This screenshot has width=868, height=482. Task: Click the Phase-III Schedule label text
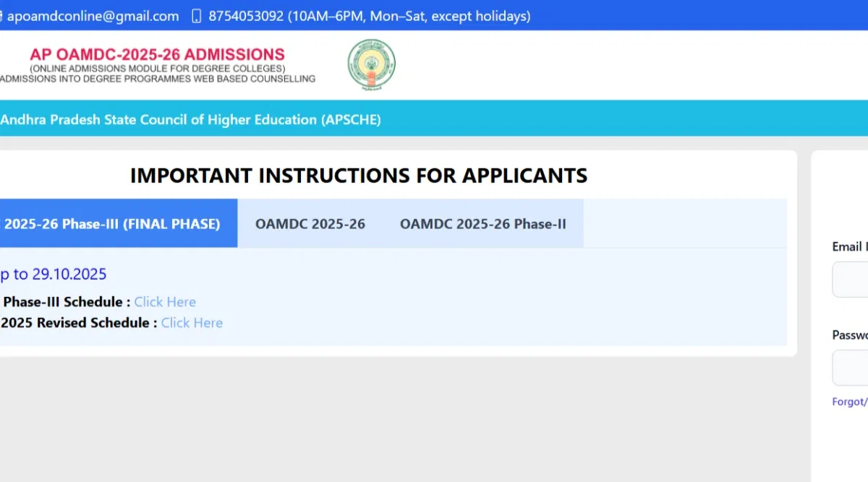tap(67, 302)
